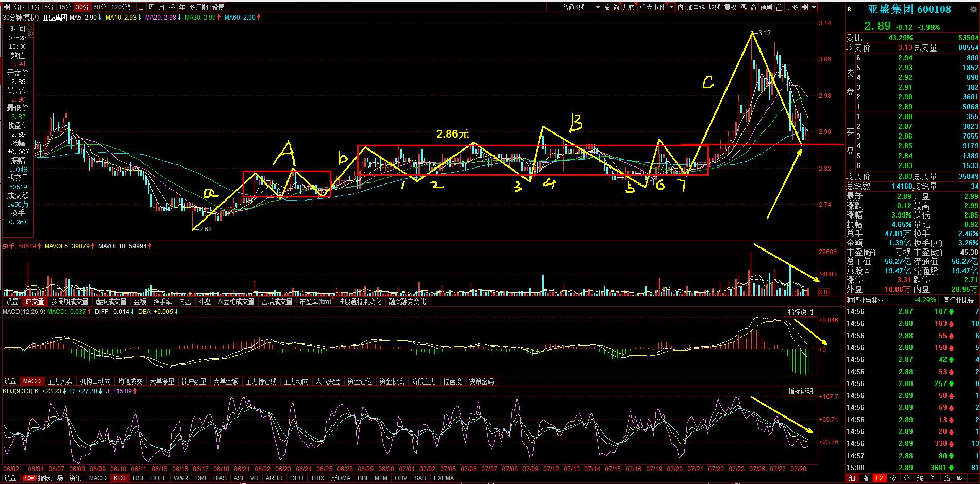The height and width of the screenshot is (484, 980).
Task: Close the data info panel with X
Action: coord(30,26)
